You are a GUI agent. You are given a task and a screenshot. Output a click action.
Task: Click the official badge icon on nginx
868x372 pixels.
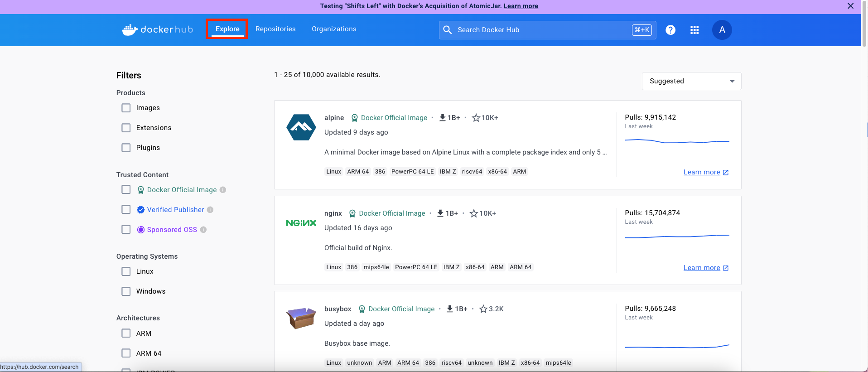[x=352, y=213]
